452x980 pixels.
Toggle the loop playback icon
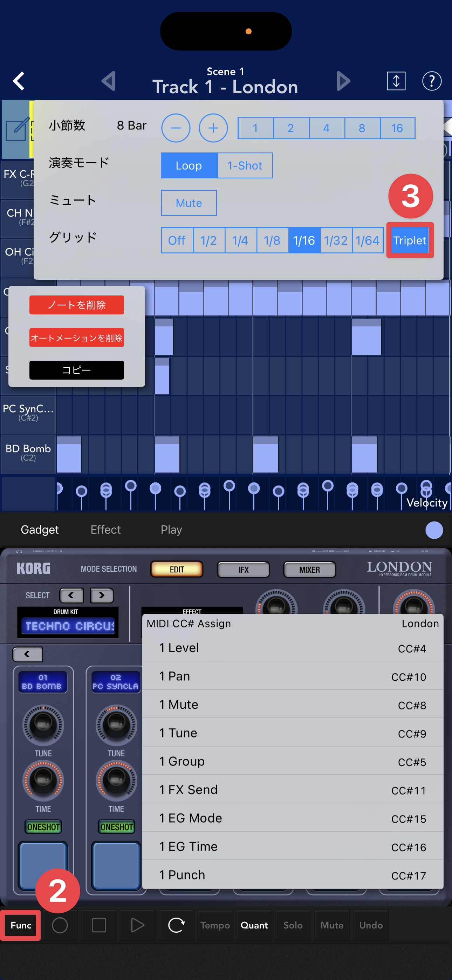tap(176, 925)
